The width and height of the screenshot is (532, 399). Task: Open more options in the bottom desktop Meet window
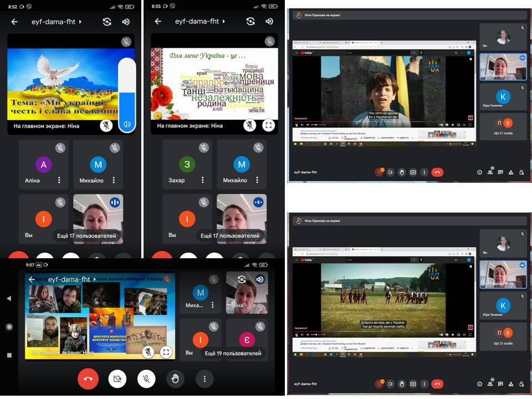tap(424, 383)
